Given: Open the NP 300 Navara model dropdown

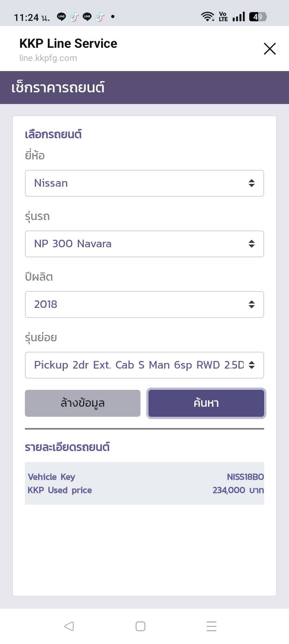Looking at the screenshot, I should click(x=144, y=244).
